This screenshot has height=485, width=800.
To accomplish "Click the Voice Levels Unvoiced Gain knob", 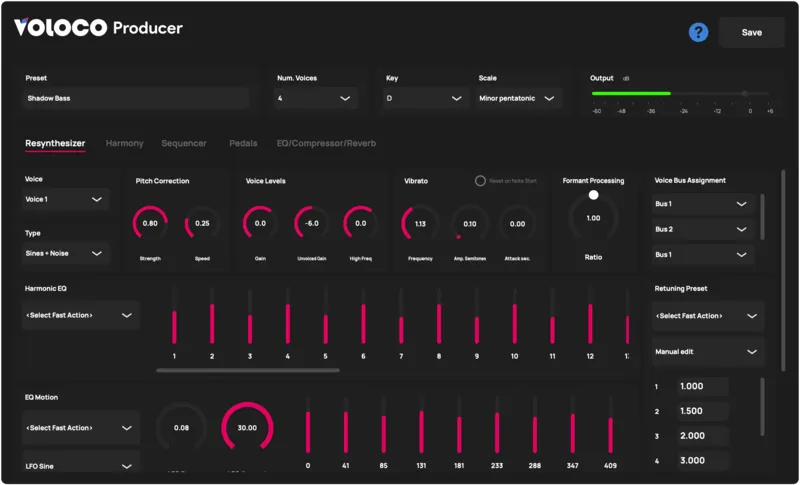I will (312, 224).
